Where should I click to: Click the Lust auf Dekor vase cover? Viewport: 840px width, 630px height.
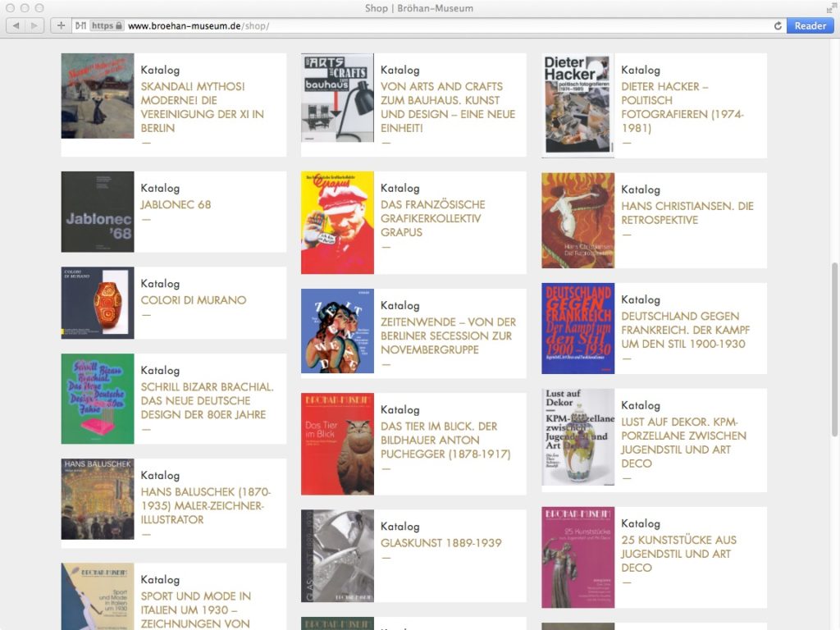click(x=578, y=437)
